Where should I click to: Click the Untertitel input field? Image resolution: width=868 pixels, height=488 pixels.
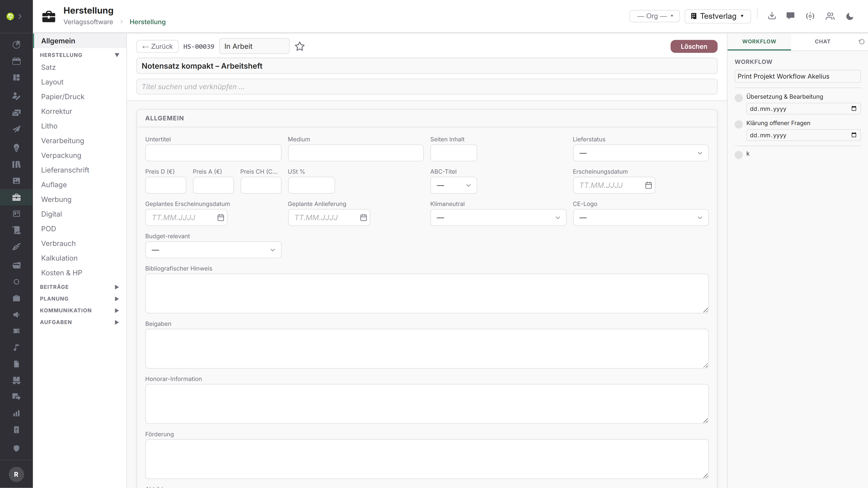click(x=213, y=153)
